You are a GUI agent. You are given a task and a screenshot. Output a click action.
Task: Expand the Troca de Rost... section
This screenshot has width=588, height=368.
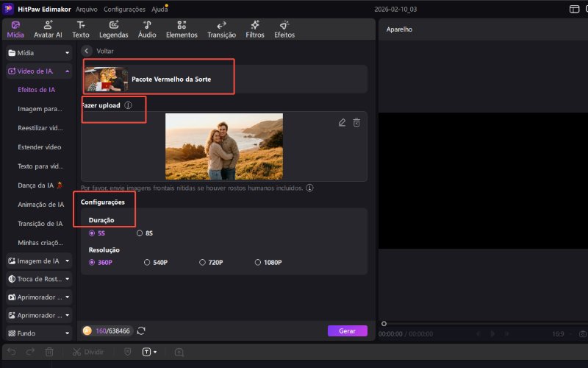(x=39, y=279)
